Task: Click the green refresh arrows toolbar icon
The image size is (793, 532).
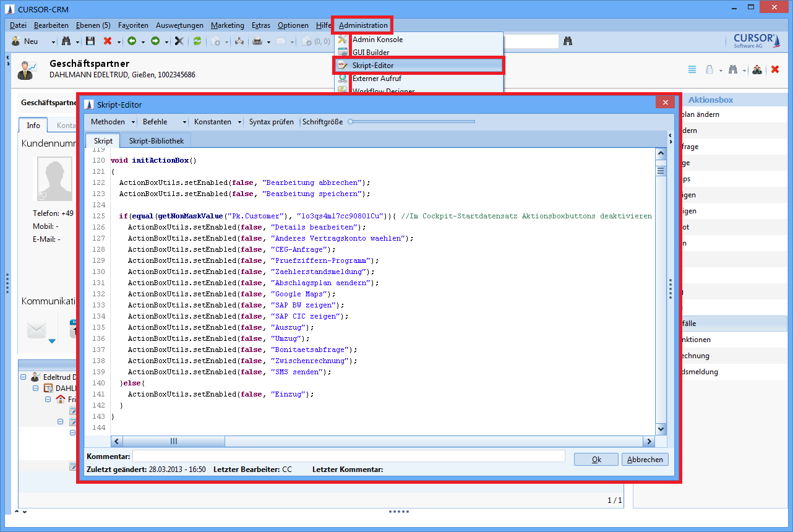Action: (197, 41)
